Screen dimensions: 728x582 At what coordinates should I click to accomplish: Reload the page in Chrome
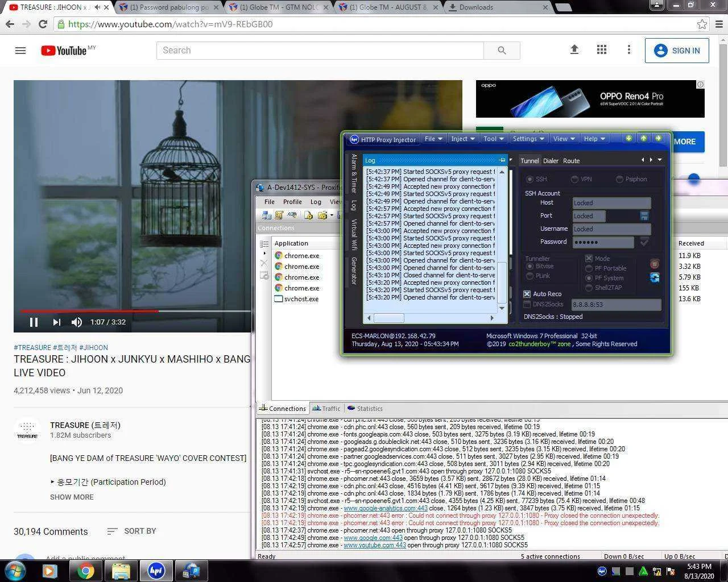[43, 24]
